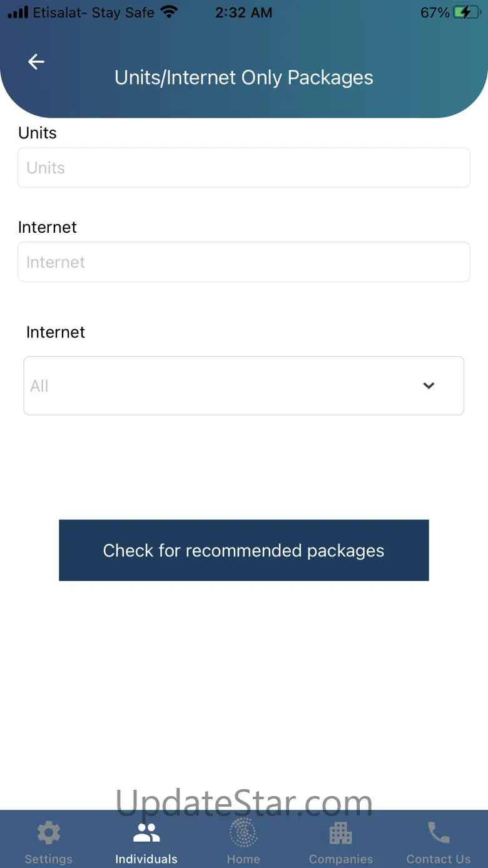Image resolution: width=488 pixels, height=868 pixels.
Task: Tap the Companies building icon
Action: click(x=341, y=833)
